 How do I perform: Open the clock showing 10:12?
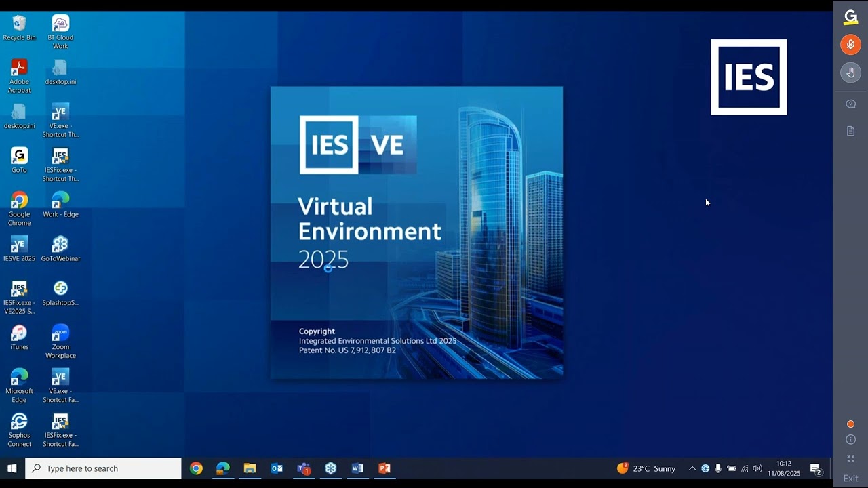pyautogui.click(x=784, y=468)
